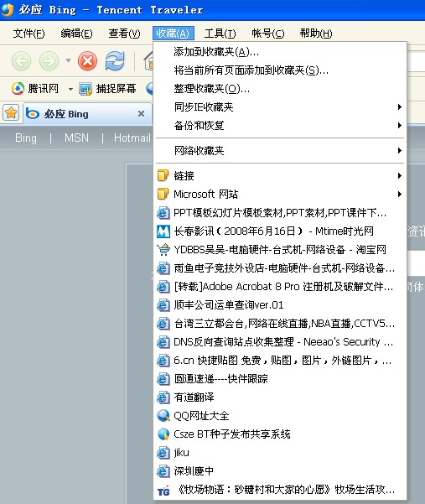425x504 pixels.
Task: Click the green Back navigation arrow
Action: tap(21, 60)
